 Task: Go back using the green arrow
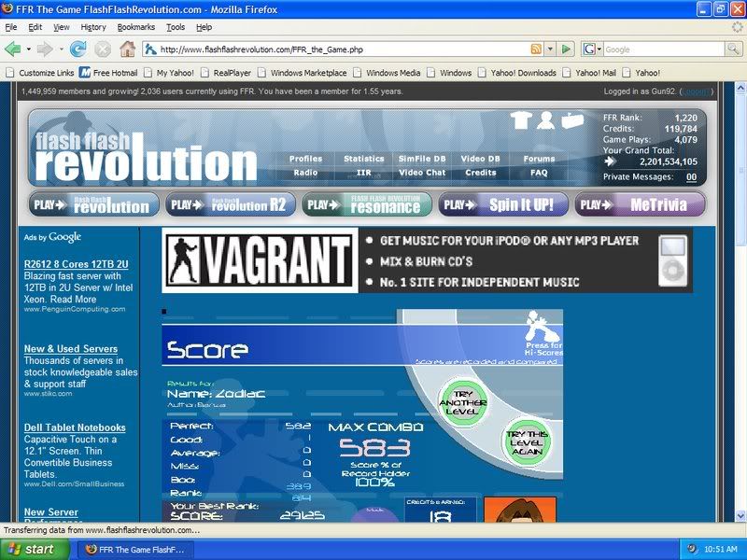(x=13, y=49)
